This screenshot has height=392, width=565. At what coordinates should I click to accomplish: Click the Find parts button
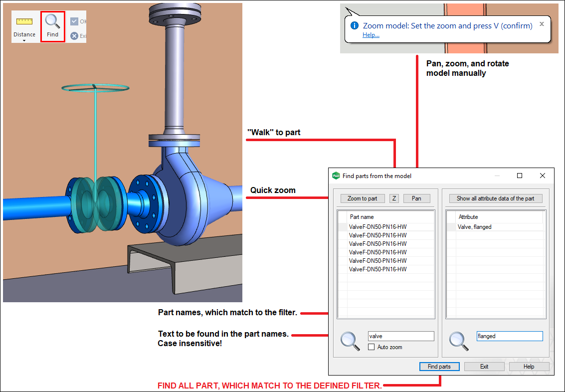(439, 367)
